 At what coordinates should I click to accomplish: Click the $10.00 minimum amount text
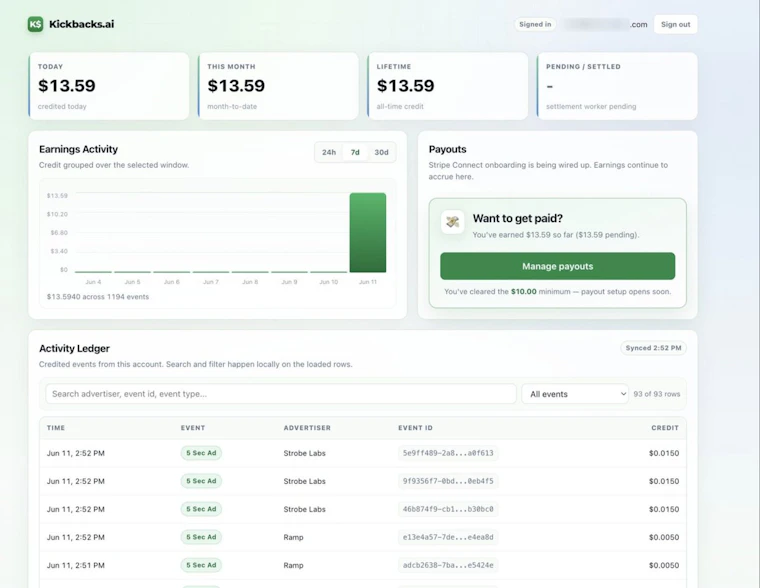tap(523, 292)
